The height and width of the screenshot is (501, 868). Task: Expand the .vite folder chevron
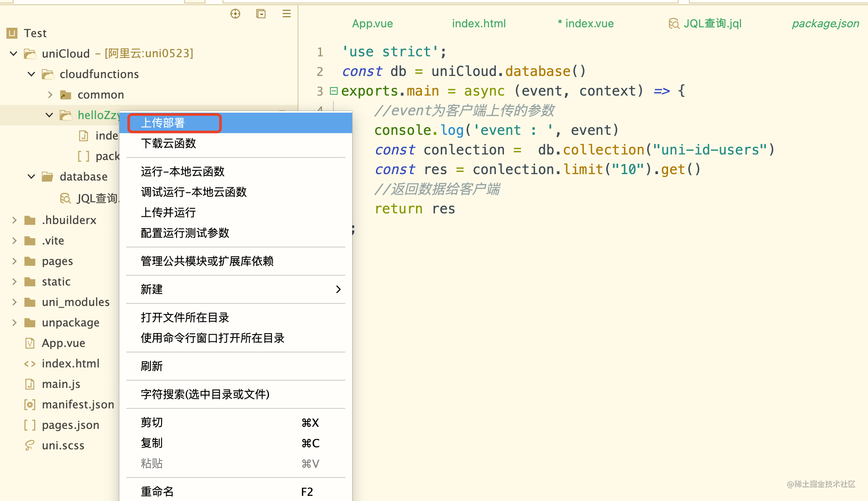pos(14,241)
